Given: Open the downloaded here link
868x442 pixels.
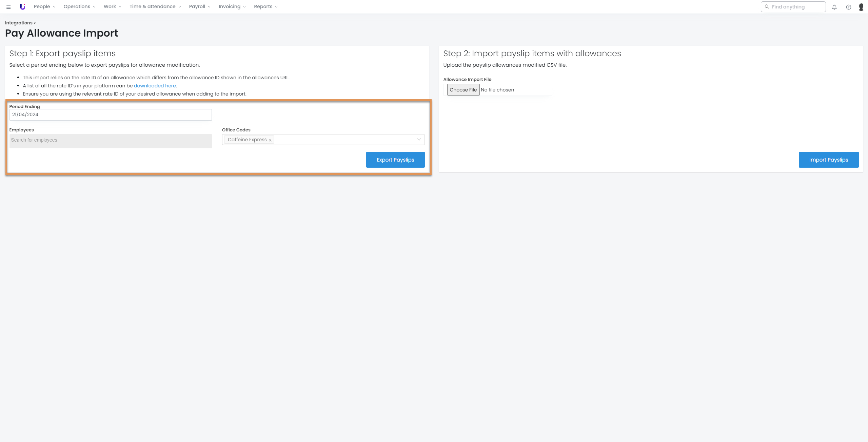Looking at the screenshot, I should (x=155, y=86).
